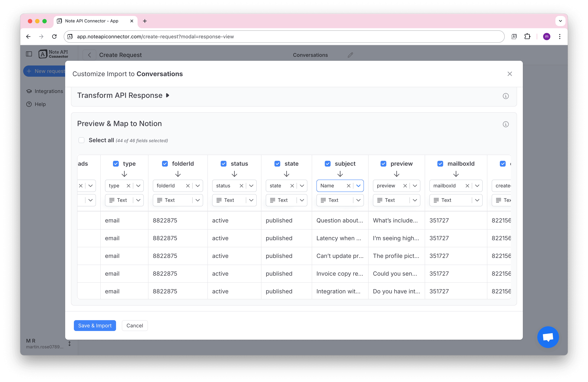Uncheck the partially visible rightmost column checkbox
The height and width of the screenshot is (382, 588).
click(x=503, y=164)
